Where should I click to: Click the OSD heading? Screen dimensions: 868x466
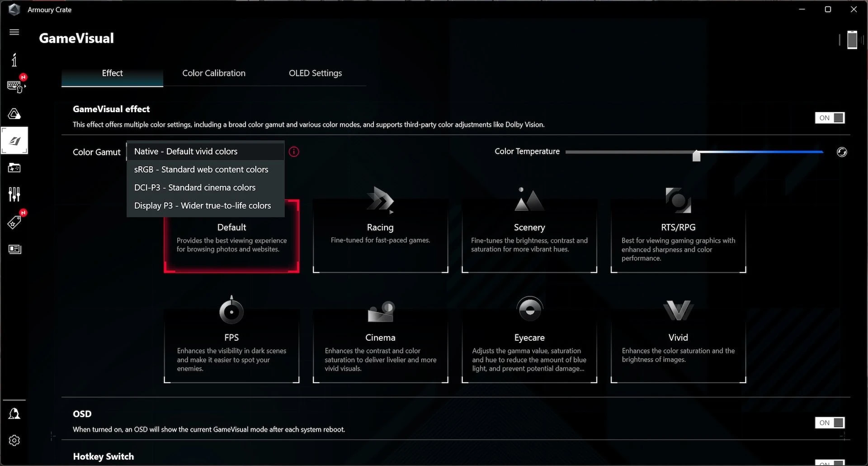(82, 414)
